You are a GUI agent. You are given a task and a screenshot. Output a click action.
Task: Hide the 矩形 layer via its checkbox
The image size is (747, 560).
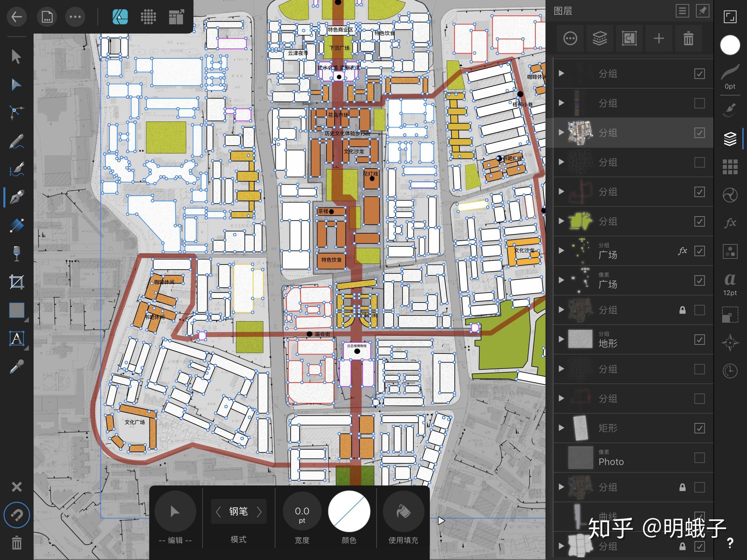(699, 428)
